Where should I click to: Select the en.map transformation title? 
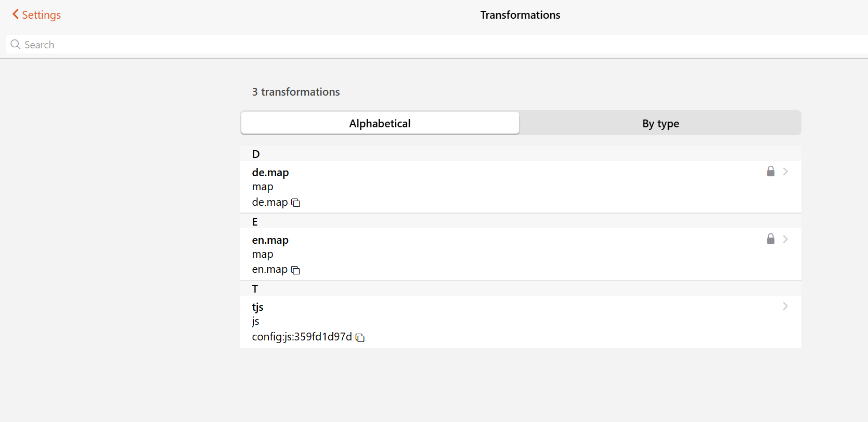(x=270, y=240)
